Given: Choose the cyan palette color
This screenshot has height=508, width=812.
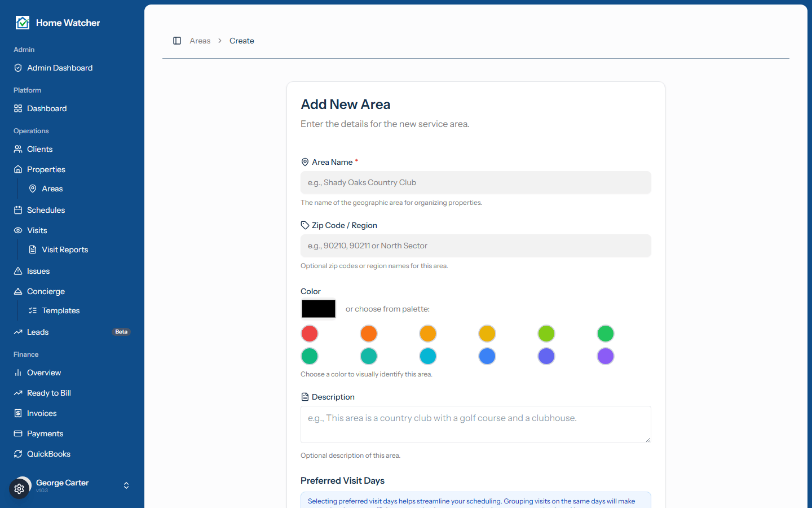Looking at the screenshot, I should 428,356.
